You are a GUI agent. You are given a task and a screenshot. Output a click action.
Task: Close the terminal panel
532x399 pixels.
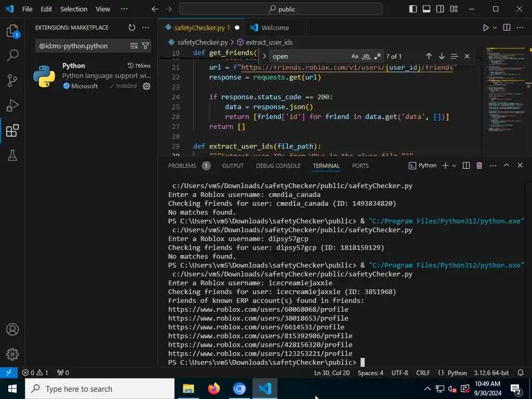(x=520, y=165)
